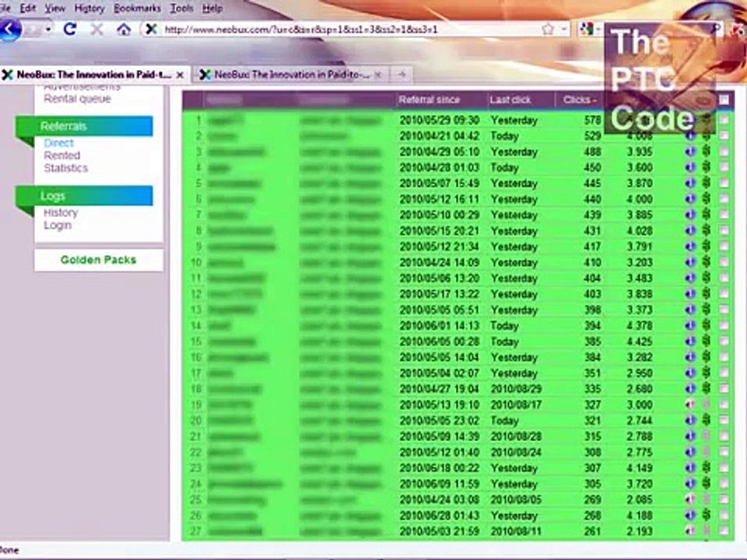
Task: Open the address bar history dropdown arrow
Action: tap(563, 30)
